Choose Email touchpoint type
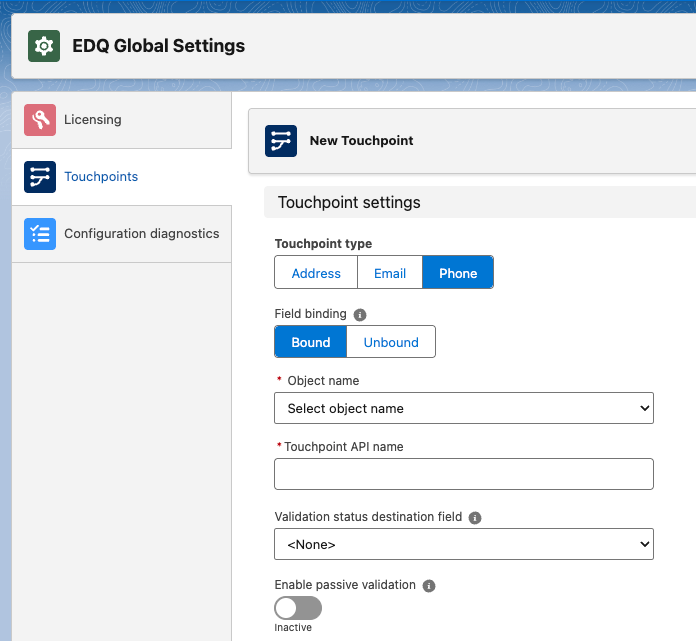 pos(390,273)
